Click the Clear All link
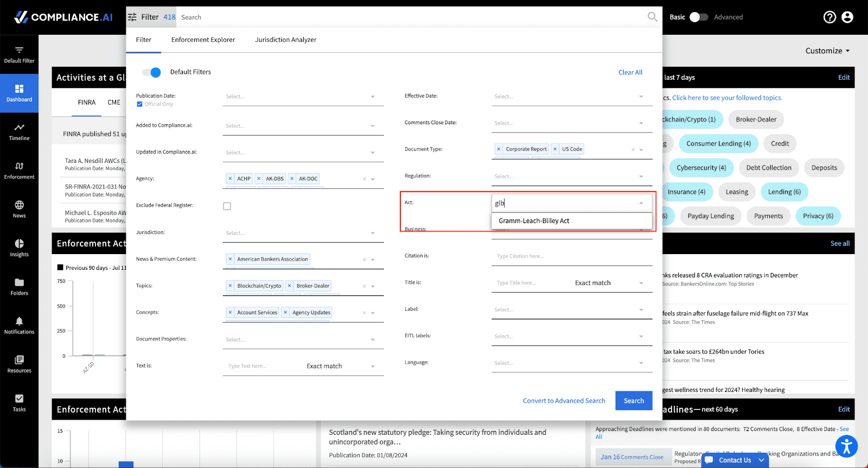Image resolution: width=868 pixels, height=468 pixels. (x=630, y=72)
